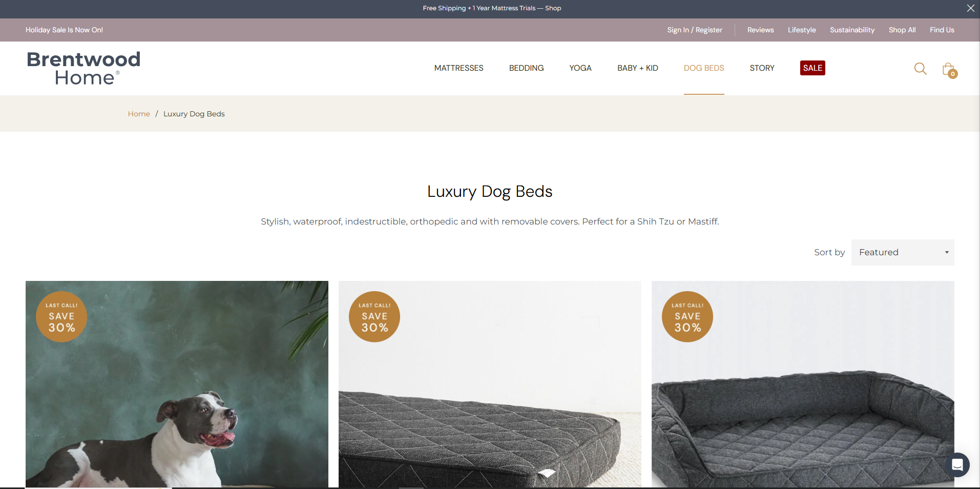Open the chat widget bubble
This screenshot has width=980, height=489.
click(957, 465)
